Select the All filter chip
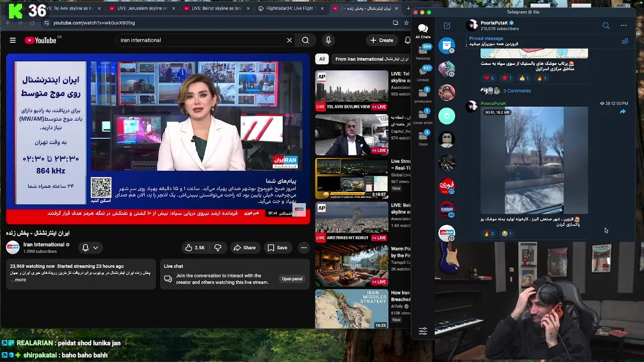This screenshot has width=644, height=362. point(322,59)
